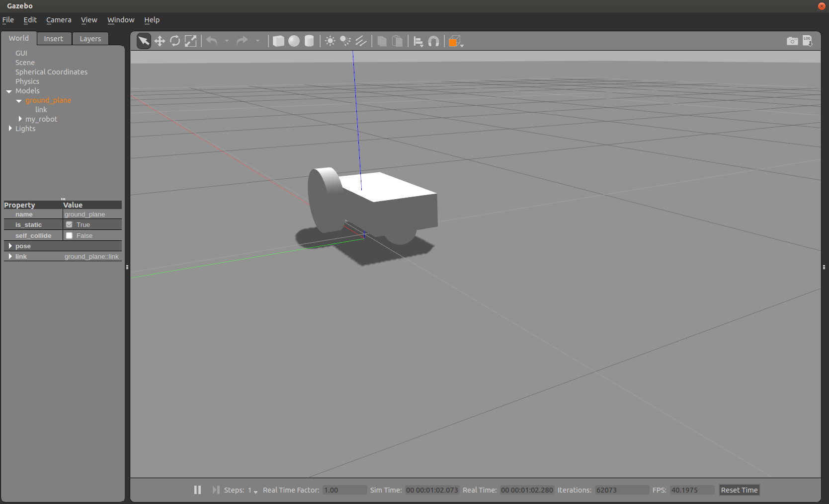Insert a sphere shape

(x=294, y=41)
